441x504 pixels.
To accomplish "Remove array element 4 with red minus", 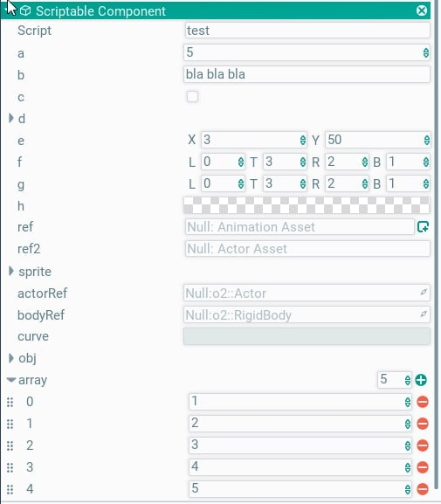I will pos(423,489).
